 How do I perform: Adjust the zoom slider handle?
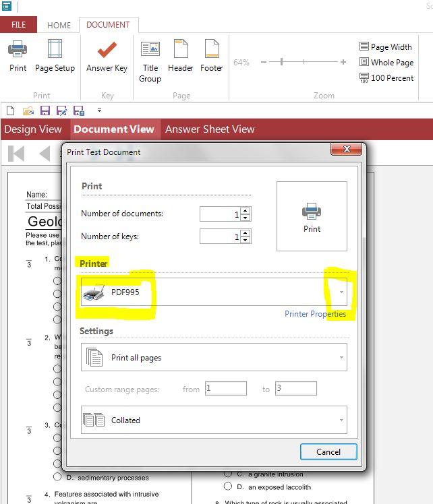281,61
